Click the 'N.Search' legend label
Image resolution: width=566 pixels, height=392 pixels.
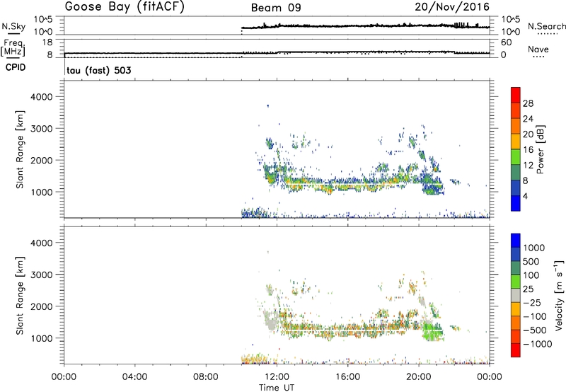coord(546,26)
